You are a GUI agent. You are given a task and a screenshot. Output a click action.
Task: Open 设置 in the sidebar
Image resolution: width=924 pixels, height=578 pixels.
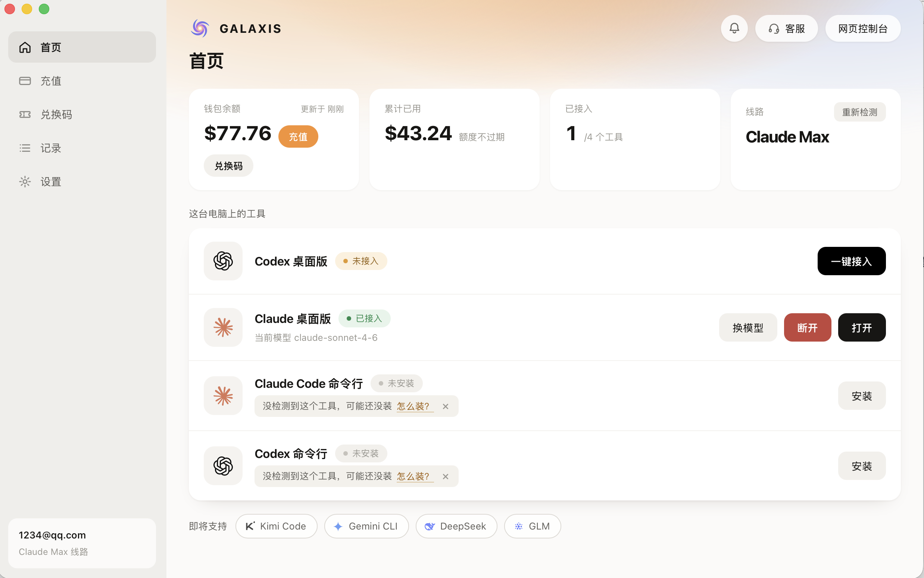[82, 182]
